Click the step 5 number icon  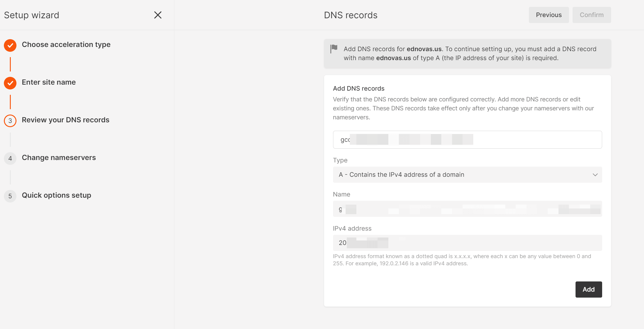click(x=10, y=196)
